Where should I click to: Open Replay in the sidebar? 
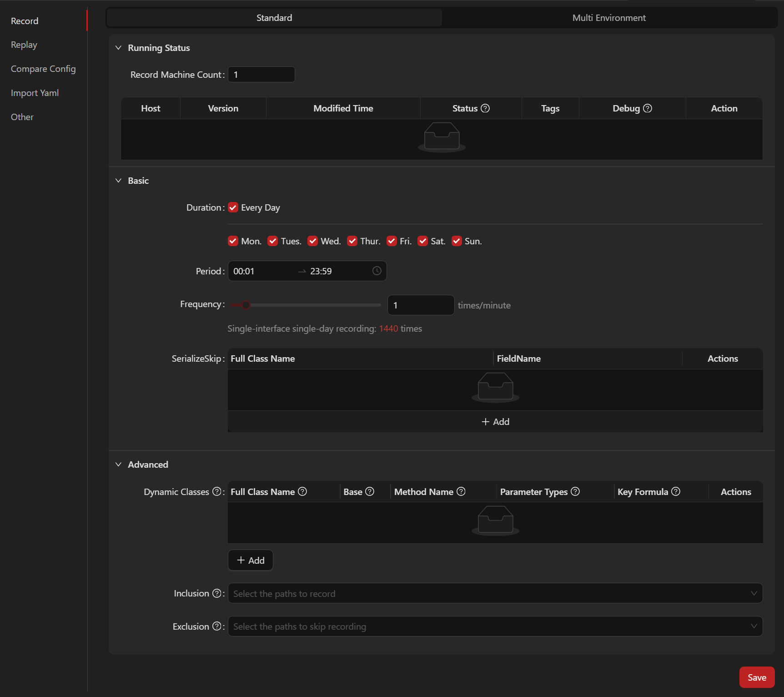click(24, 45)
